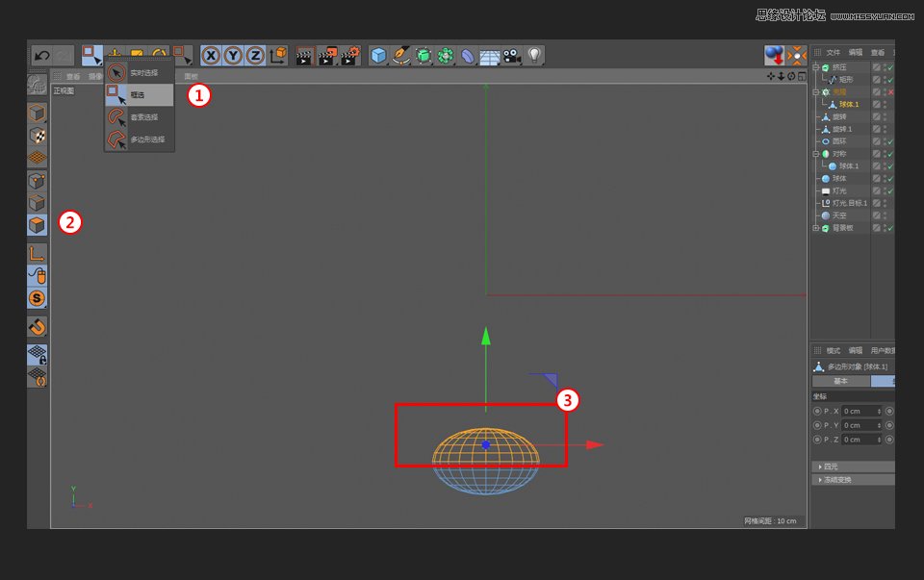Click the cube primitive icon in the toolbar
924x580 pixels.
[378, 55]
